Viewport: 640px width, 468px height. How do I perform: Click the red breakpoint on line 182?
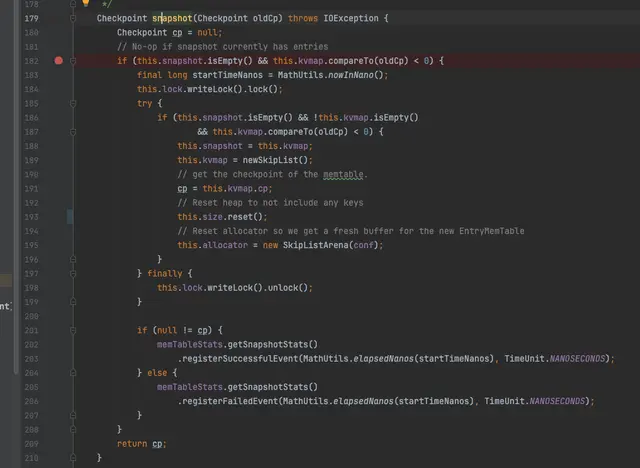click(59, 61)
